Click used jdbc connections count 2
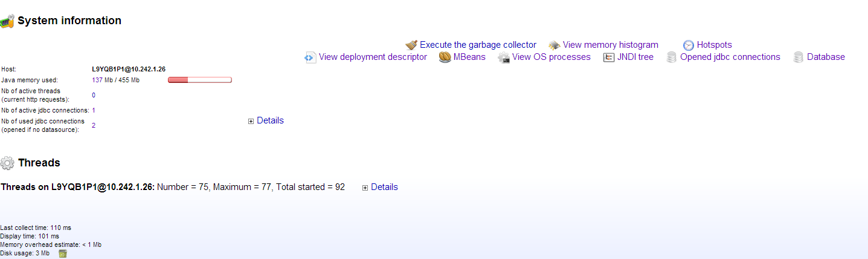868x259 pixels. pos(94,125)
